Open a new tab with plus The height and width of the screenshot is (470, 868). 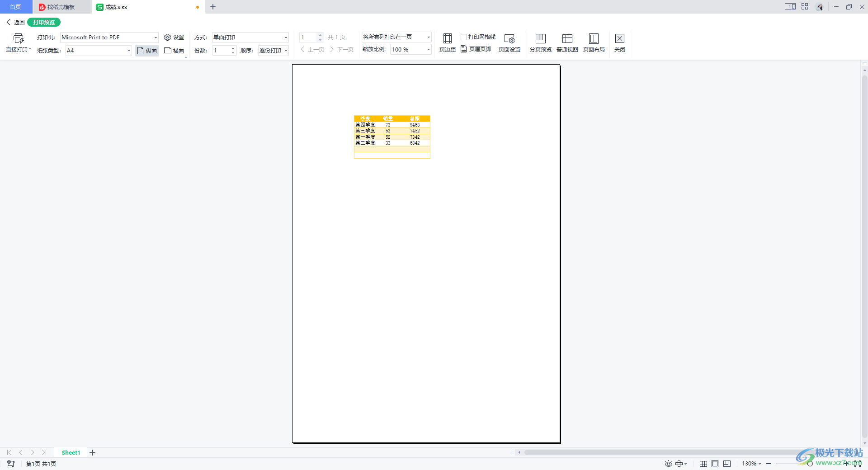click(213, 7)
